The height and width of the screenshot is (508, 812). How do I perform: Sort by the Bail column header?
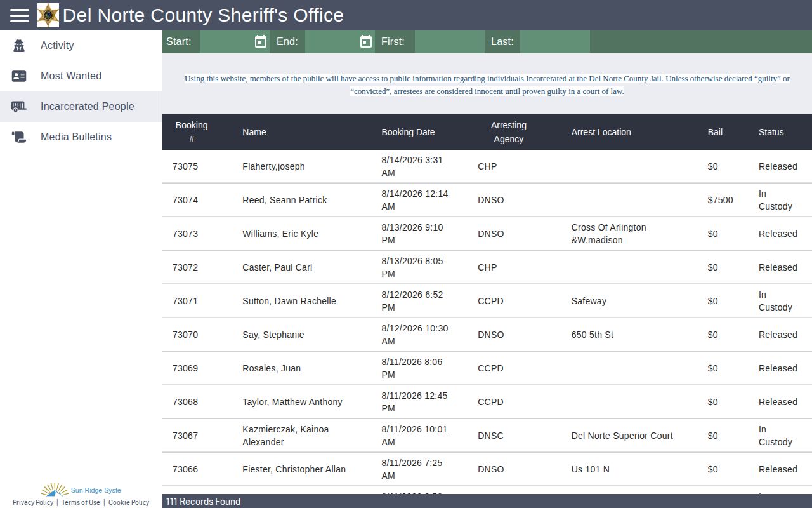click(x=715, y=132)
